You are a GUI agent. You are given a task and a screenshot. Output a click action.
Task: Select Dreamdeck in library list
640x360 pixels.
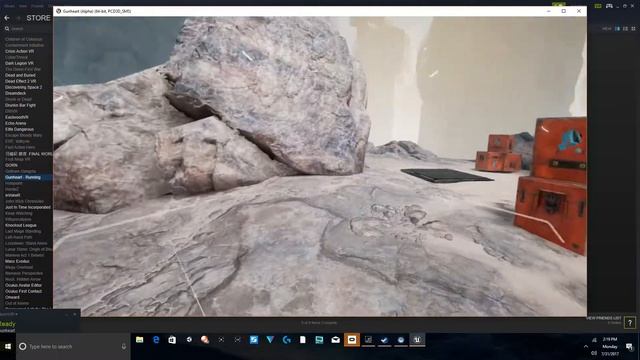pos(16,93)
